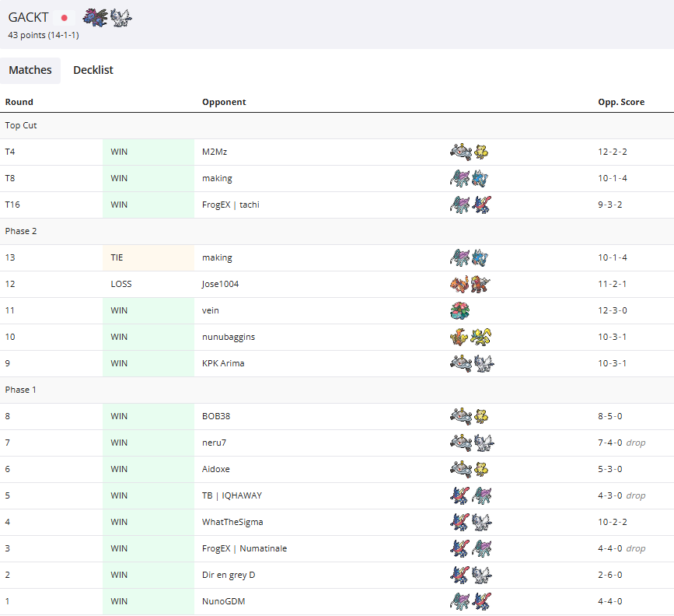Open nunubaggins opponent link
The image size is (674, 616).
229,337
